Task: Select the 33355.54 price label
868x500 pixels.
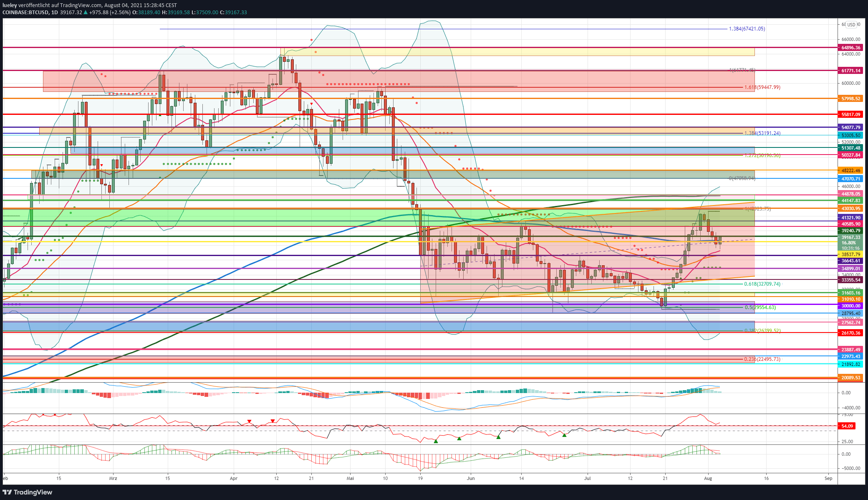Action: coord(850,280)
